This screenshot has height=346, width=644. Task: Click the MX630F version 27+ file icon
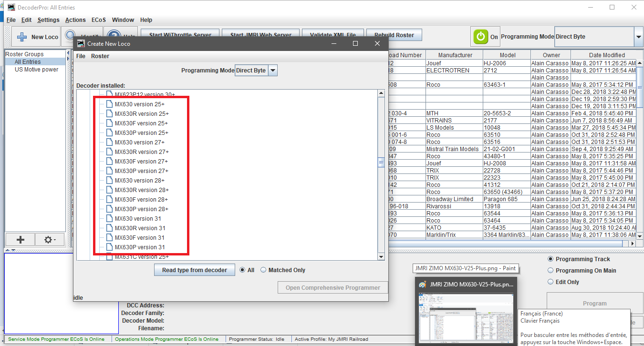pos(109,162)
